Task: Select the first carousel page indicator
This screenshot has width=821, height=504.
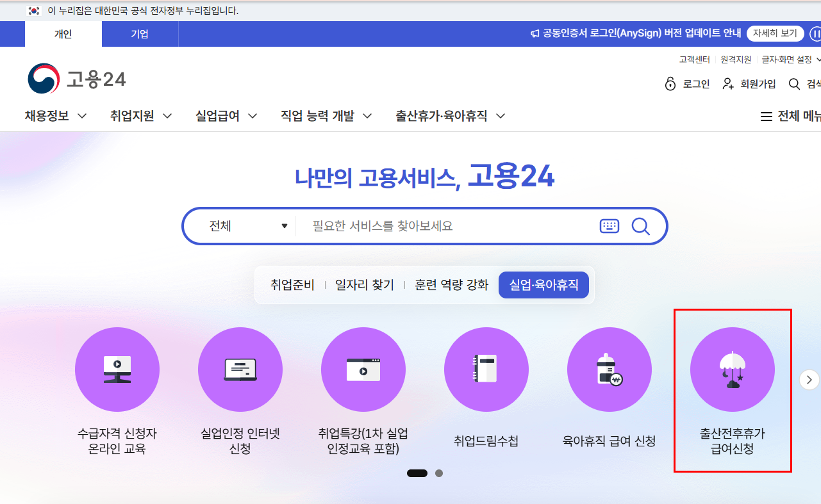Action: [x=417, y=473]
